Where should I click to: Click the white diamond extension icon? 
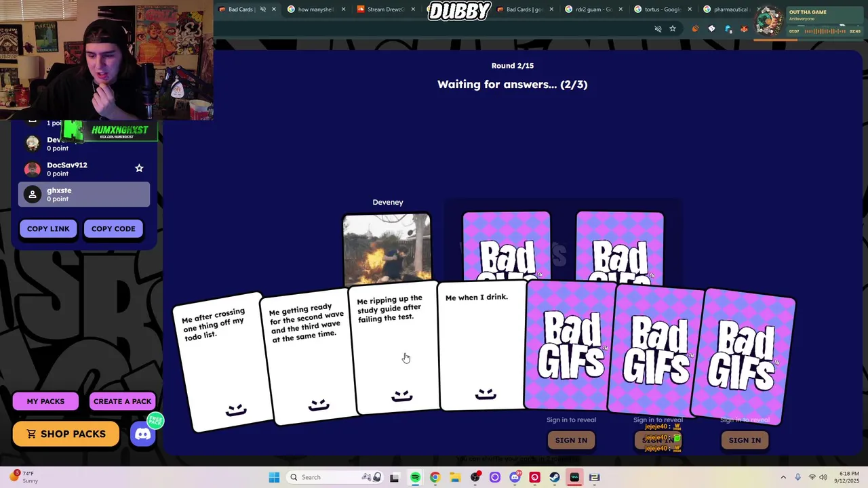(x=711, y=28)
